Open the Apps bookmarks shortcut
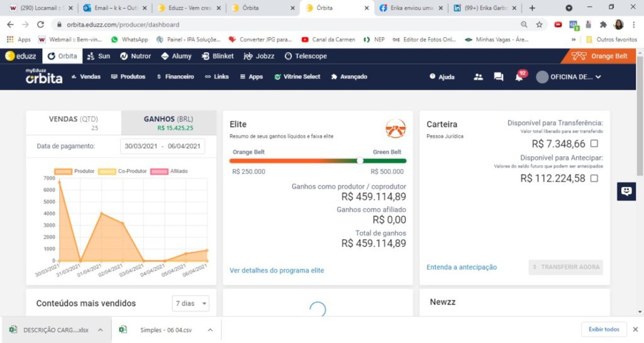The height and width of the screenshot is (343, 644). click(x=18, y=40)
